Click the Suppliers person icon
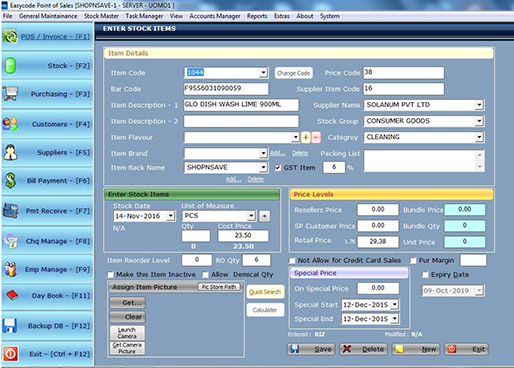 (10, 152)
